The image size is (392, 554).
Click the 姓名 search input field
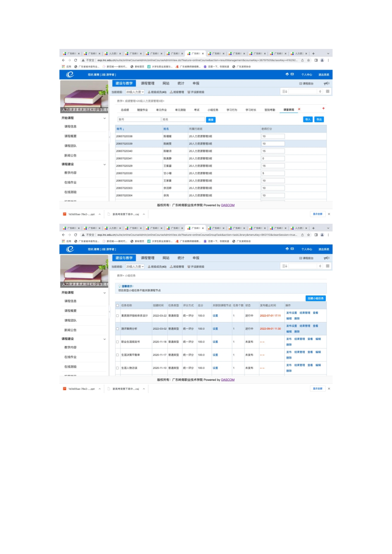coord(183,119)
